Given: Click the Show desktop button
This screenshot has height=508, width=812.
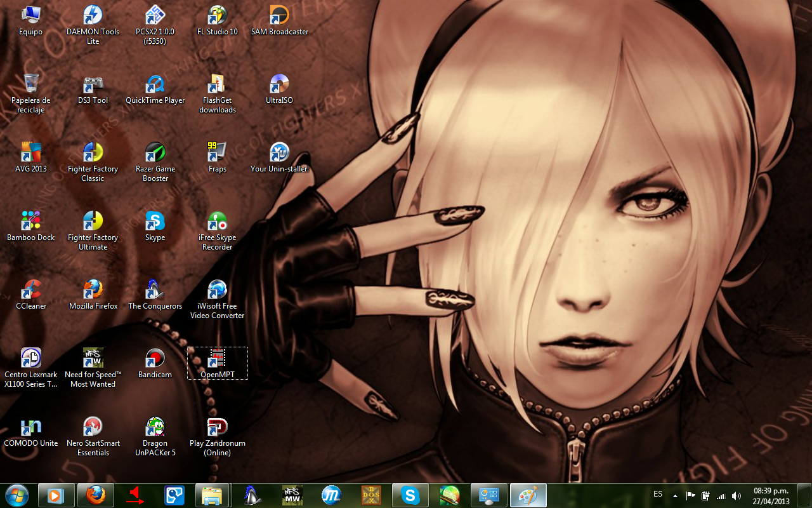Looking at the screenshot, I should coord(806,495).
